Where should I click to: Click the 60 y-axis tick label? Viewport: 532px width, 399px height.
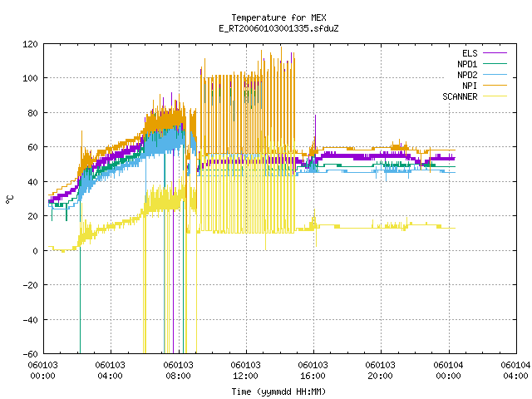click(32, 147)
